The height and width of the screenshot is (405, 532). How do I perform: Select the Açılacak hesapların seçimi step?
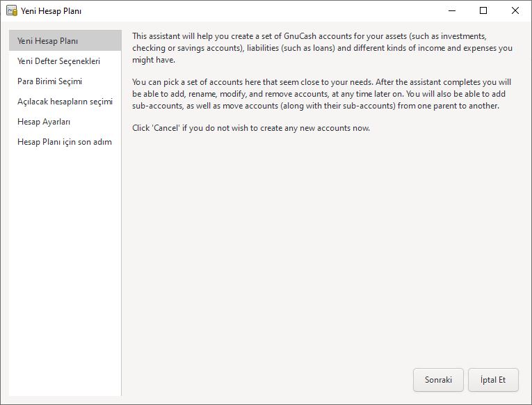tap(65, 102)
